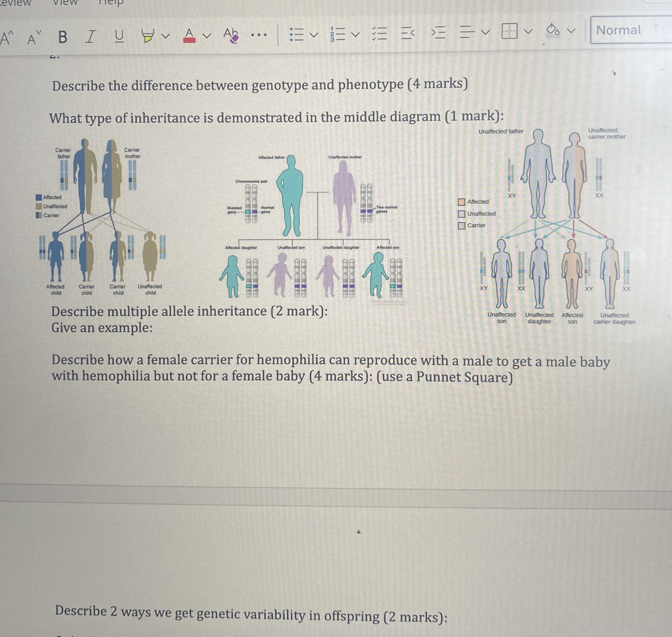Expand shading color dropdown arrow

click(572, 31)
